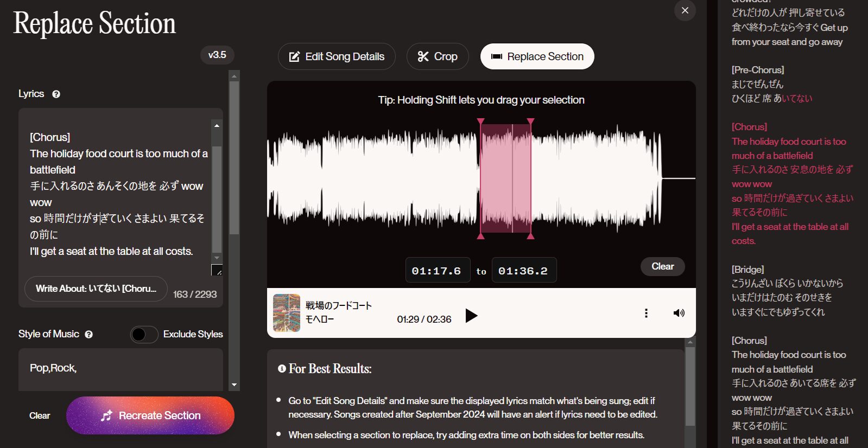Click the Recreate Section button

point(150,415)
